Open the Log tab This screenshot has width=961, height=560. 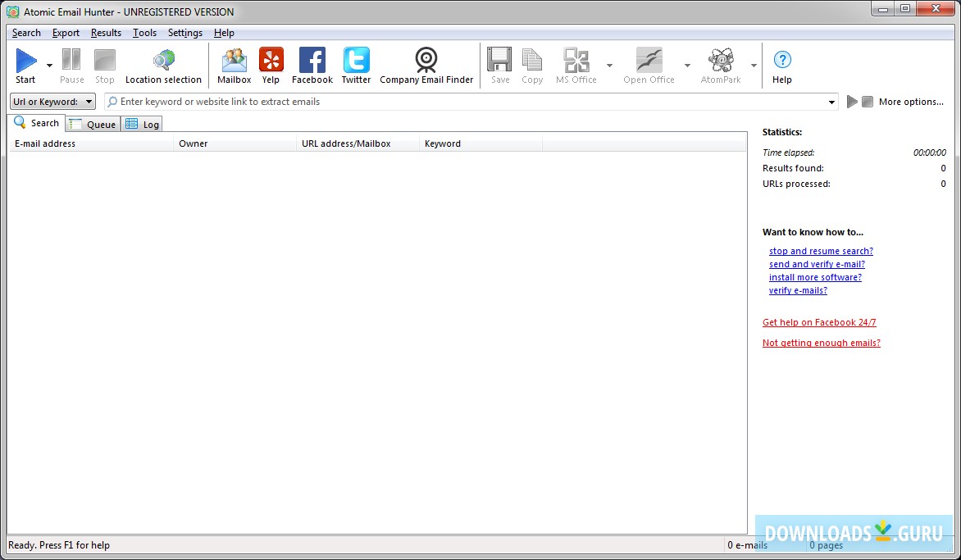142,124
